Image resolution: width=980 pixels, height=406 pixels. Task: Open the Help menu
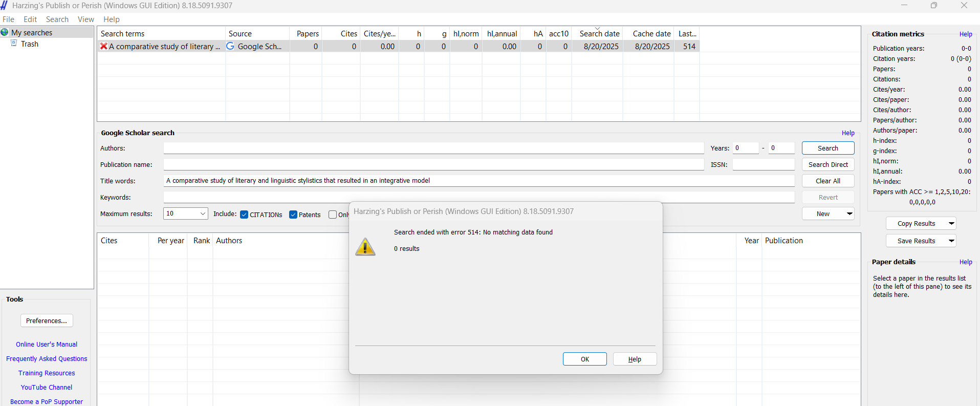click(112, 19)
